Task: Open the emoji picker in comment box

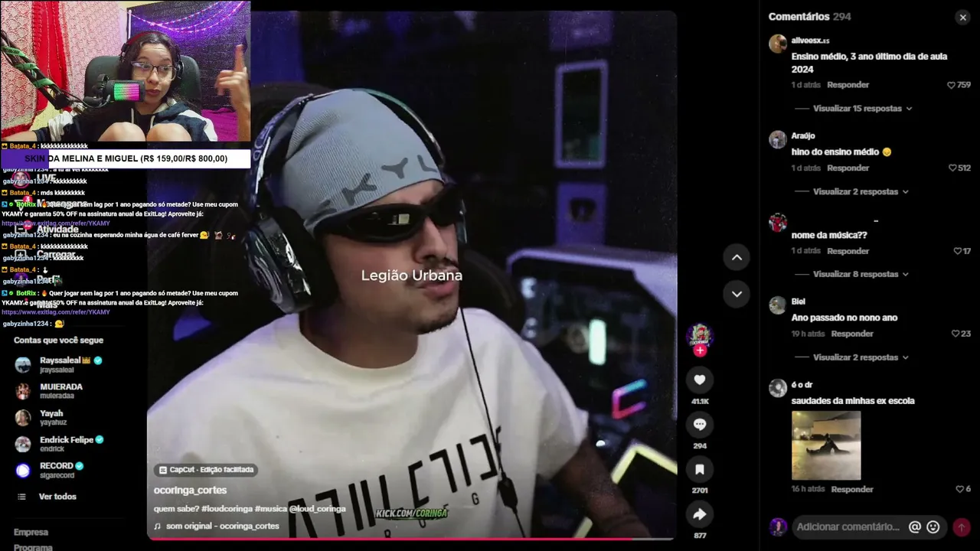Action: pyautogui.click(x=933, y=527)
